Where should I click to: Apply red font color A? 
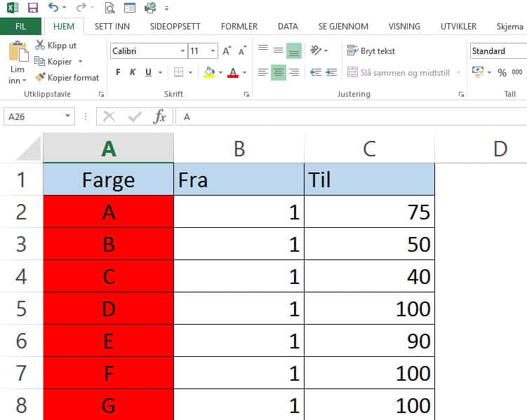point(233,72)
